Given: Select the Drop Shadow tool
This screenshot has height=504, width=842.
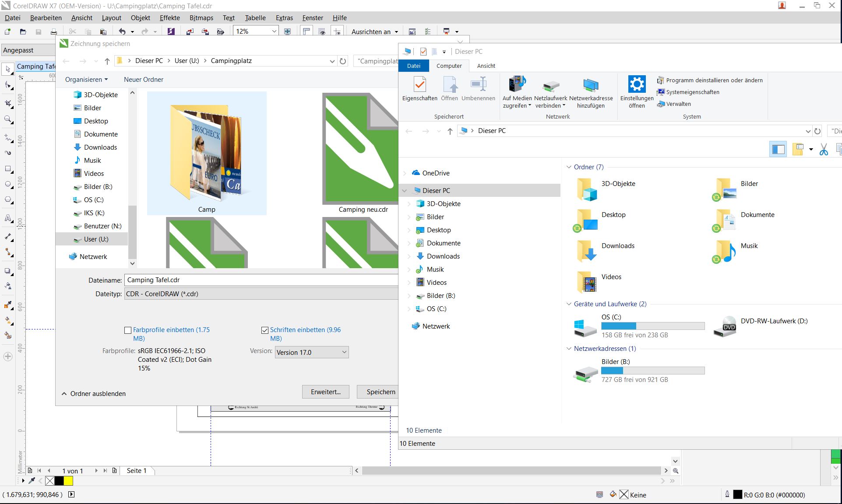Looking at the screenshot, I should pos(8,271).
